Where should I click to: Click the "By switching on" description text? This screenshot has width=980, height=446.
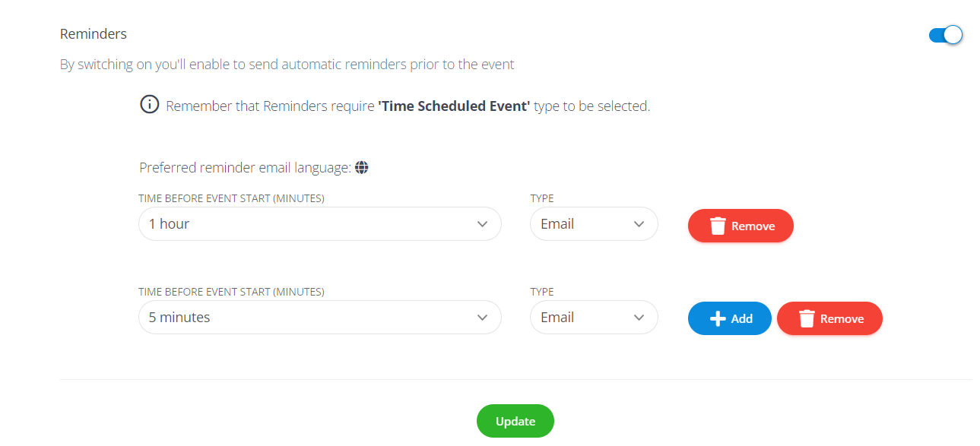pyautogui.click(x=287, y=65)
